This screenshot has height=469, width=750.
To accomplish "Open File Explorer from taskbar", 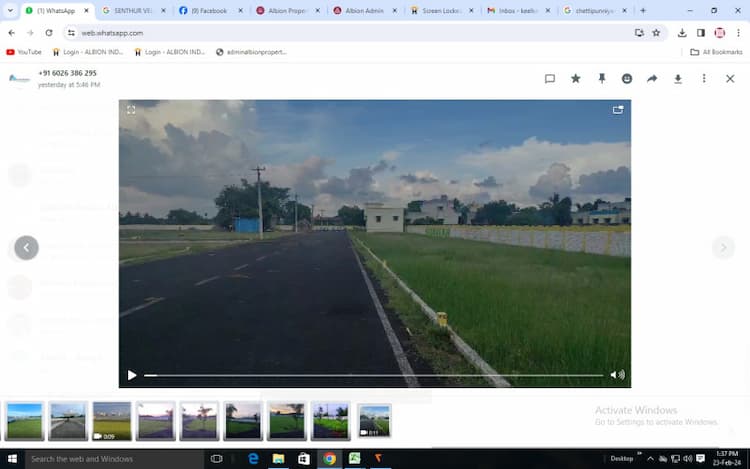I will [x=278, y=459].
